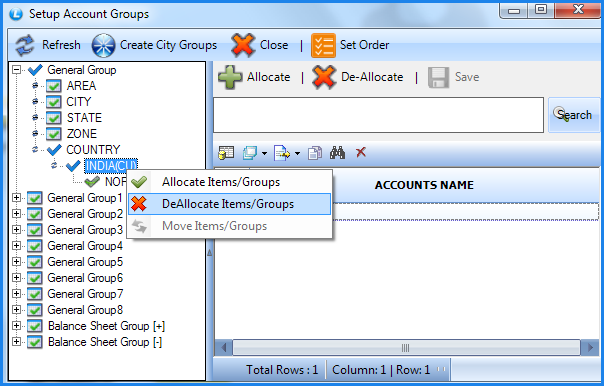This screenshot has height=386, width=604.
Task: Click the green check next to NOR item
Action: pyautogui.click(x=92, y=181)
